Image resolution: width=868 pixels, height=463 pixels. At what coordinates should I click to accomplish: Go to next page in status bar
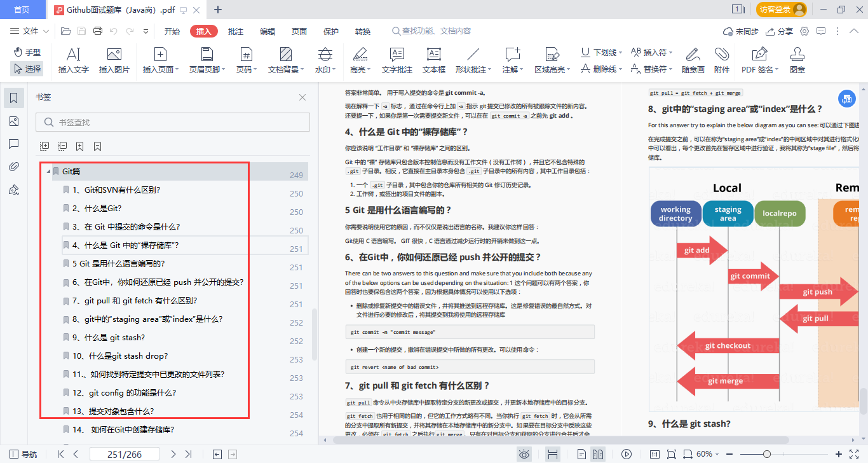click(173, 454)
